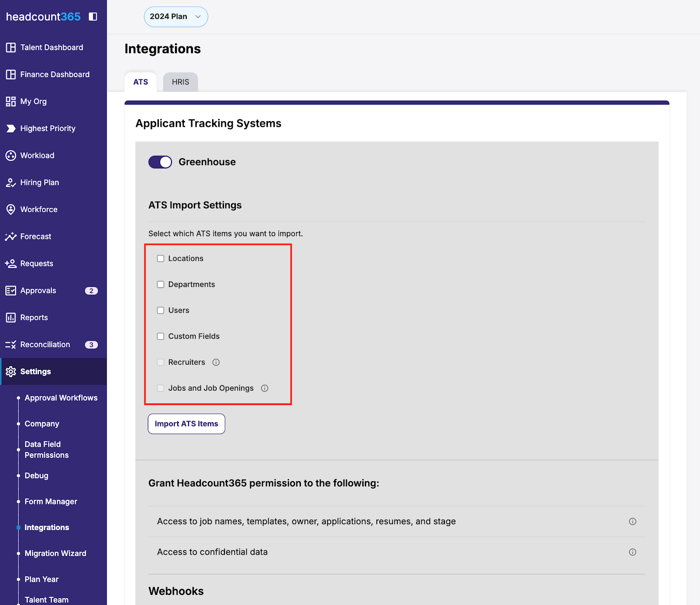700x605 pixels.
Task: Click the Hiring Plan person icon
Action: click(11, 182)
